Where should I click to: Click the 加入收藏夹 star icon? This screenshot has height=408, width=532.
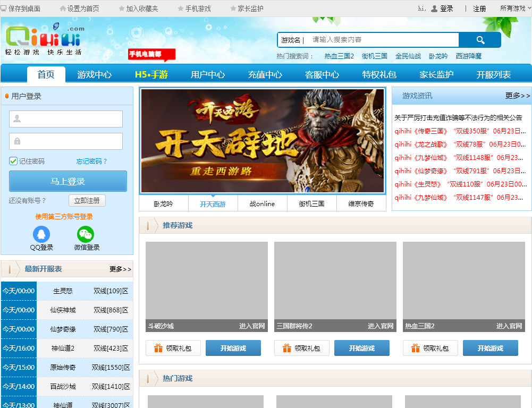pos(122,8)
